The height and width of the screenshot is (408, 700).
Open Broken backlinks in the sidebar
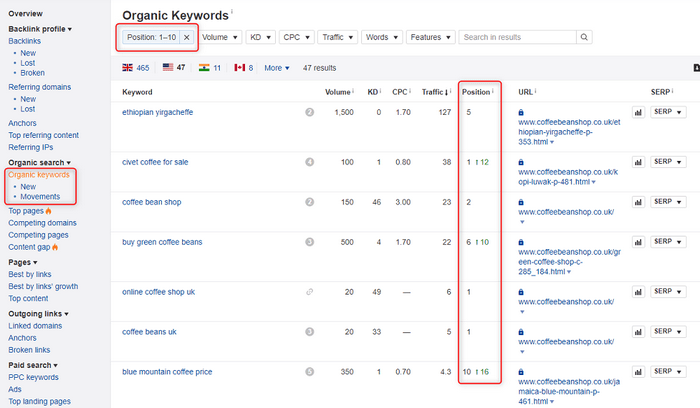point(33,73)
